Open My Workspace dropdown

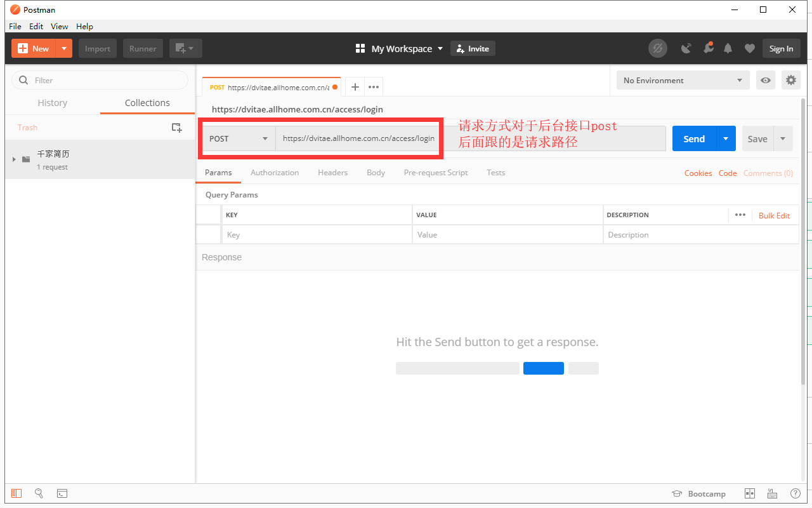pyautogui.click(x=400, y=48)
